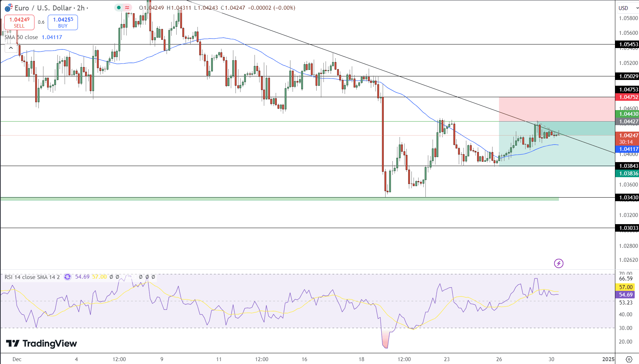This screenshot has height=364, width=639.
Task: Click the red approximate-data indicator icon
Action: click(x=127, y=8)
